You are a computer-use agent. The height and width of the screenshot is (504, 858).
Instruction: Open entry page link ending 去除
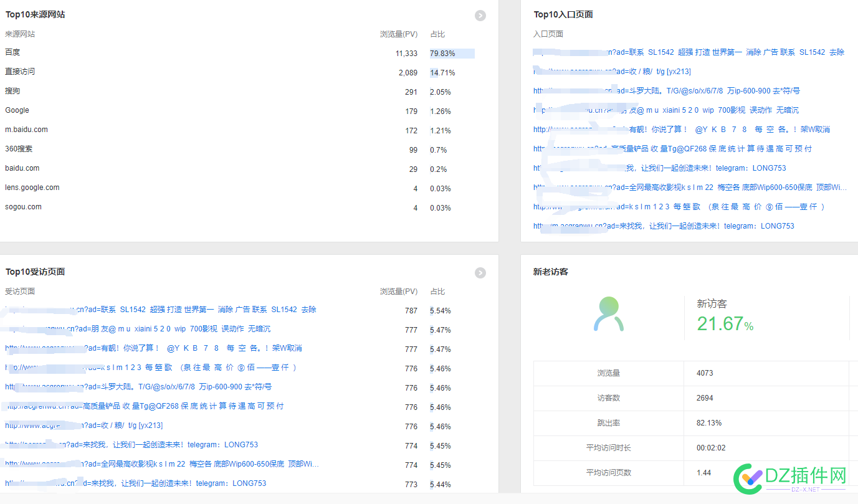coord(689,52)
